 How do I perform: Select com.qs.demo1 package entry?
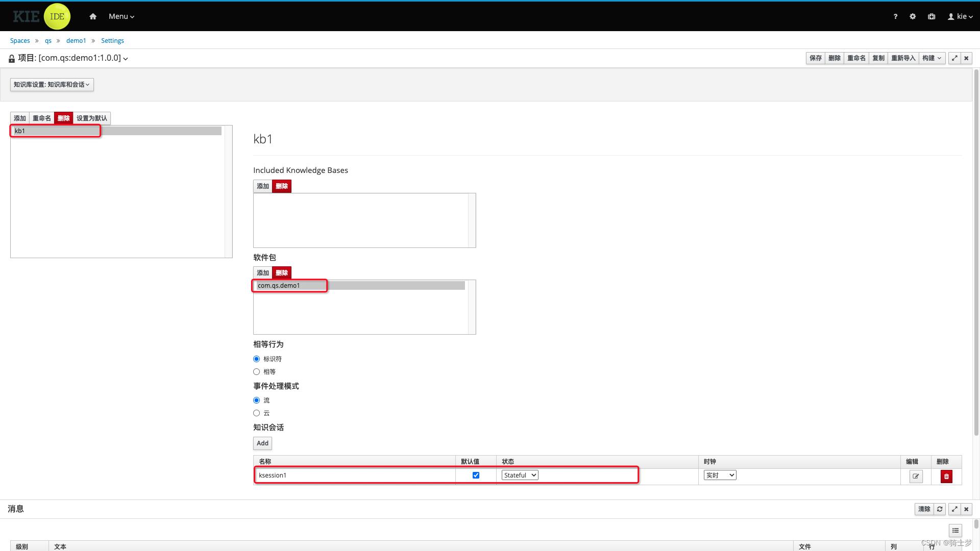[360, 286]
